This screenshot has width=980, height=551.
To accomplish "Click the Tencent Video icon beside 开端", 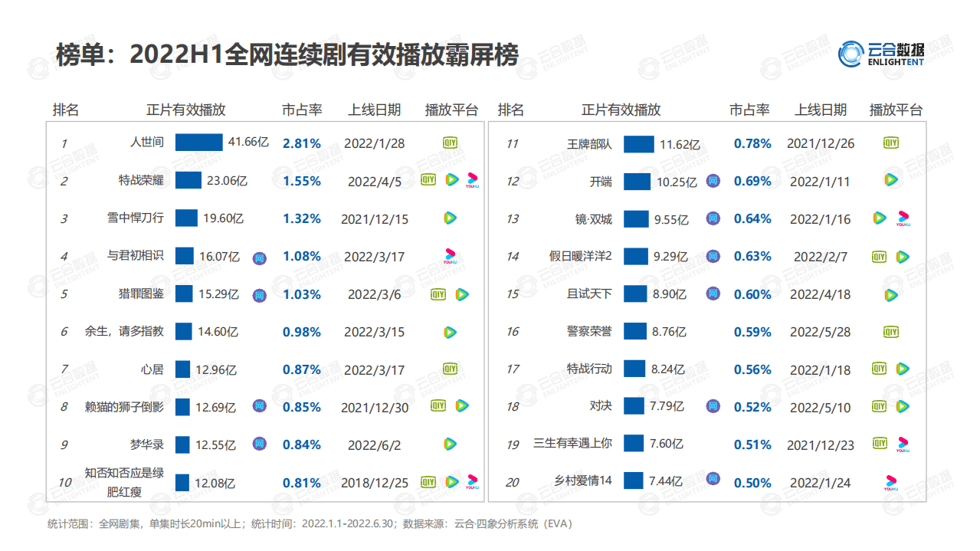I will click(x=890, y=181).
